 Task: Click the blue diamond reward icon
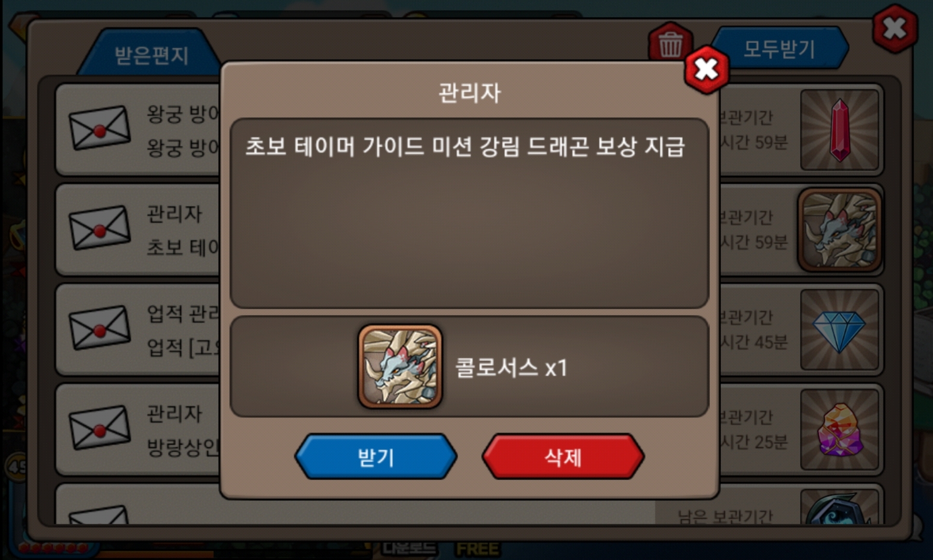[x=839, y=330]
